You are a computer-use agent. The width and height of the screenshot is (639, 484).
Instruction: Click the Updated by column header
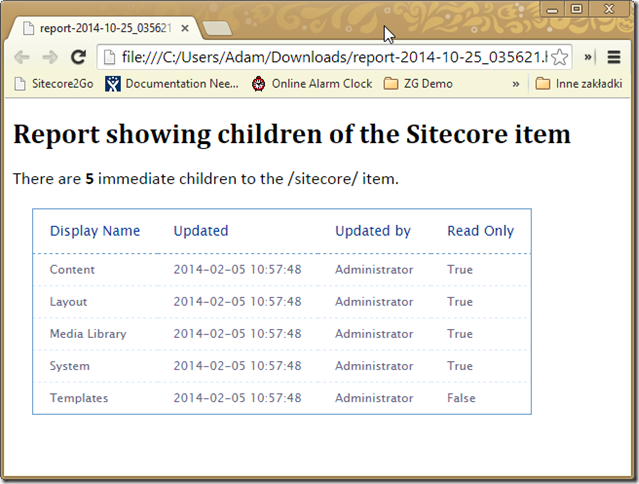pos(372,231)
